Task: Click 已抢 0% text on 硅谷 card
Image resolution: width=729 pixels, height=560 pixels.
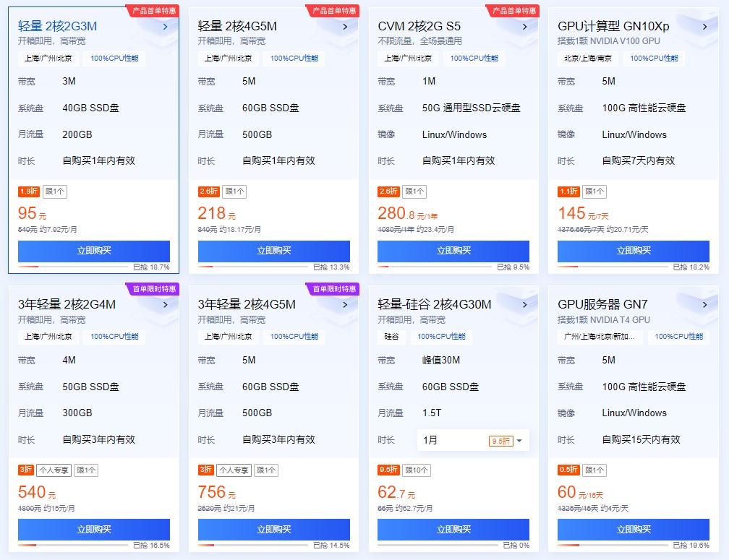Action: point(516,545)
